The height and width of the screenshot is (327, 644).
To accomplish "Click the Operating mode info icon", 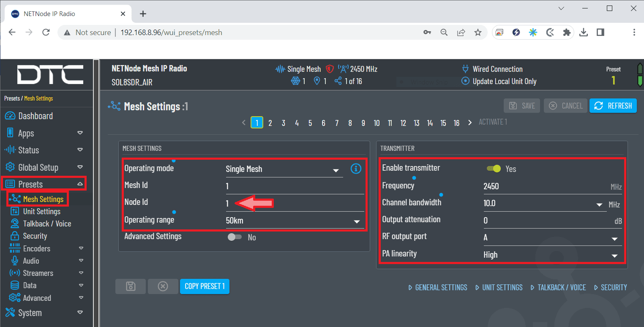I will (x=356, y=169).
